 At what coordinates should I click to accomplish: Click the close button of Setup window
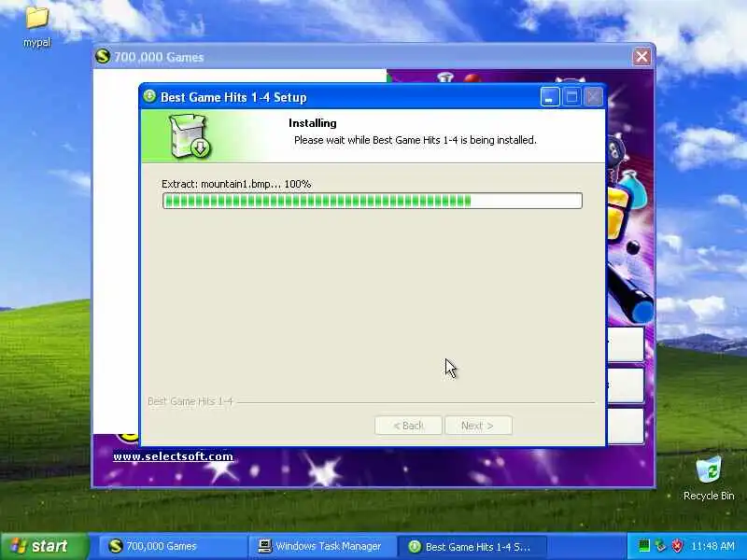pyautogui.click(x=593, y=97)
